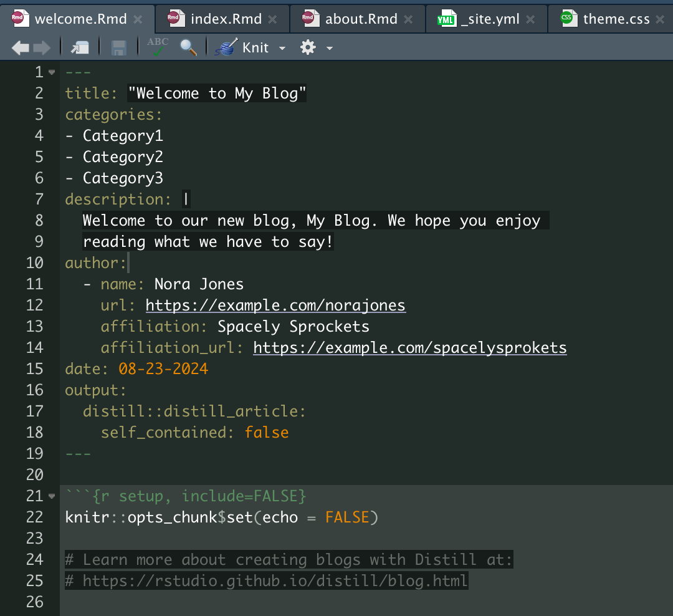This screenshot has width=673, height=616.
Task: Click the affiliation Spacely Sprockets text
Action: click(294, 327)
